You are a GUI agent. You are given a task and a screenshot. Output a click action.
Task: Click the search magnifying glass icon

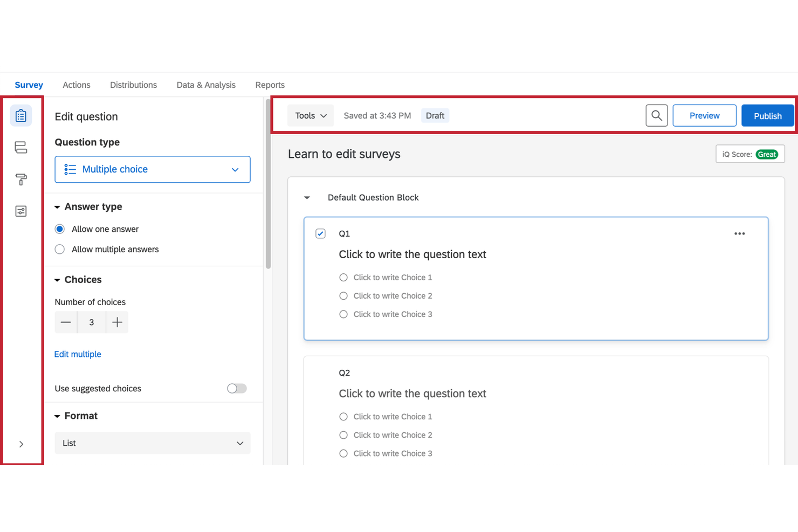pyautogui.click(x=656, y=115)
